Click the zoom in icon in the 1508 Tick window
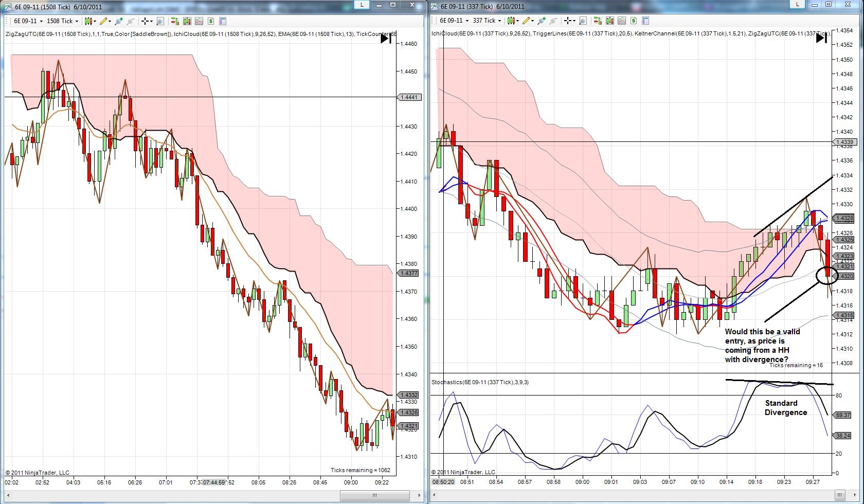 (119, 21)
